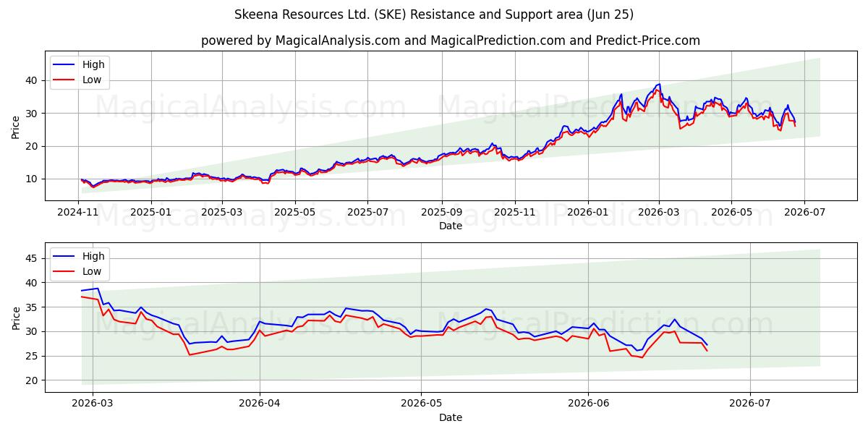The image size is (868, 434).
Task: Click the 'Price' label of the lower chart
Action: pos(16,318)
